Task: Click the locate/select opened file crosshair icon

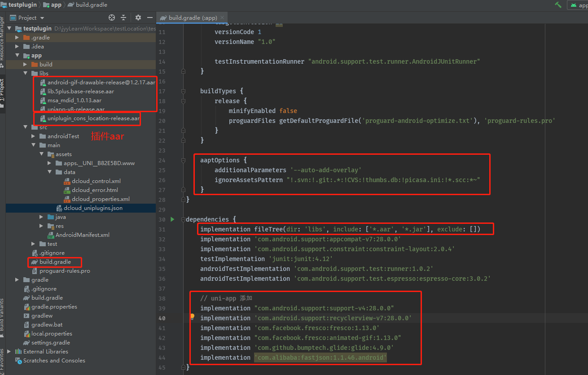Action: [112, 17]
